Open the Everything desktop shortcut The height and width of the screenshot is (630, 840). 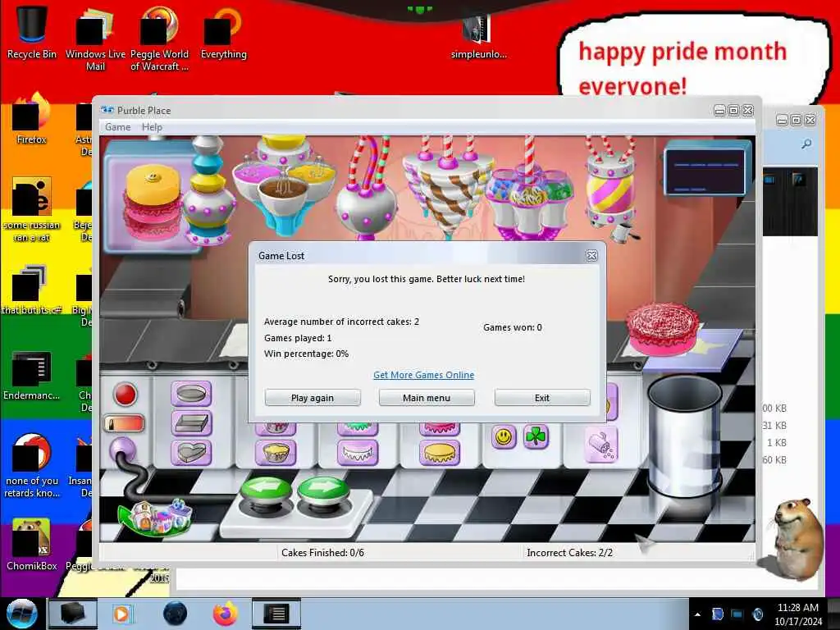(x=223, y=32)
